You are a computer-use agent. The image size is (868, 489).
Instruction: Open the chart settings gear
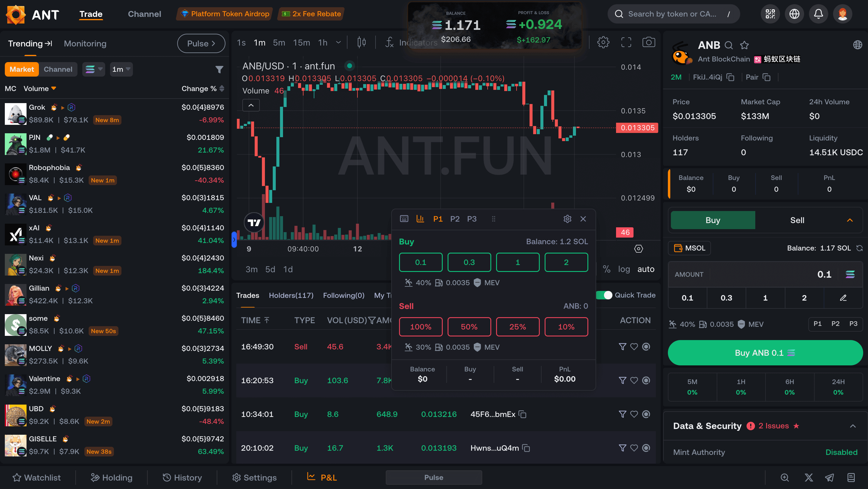click(603, 42)
